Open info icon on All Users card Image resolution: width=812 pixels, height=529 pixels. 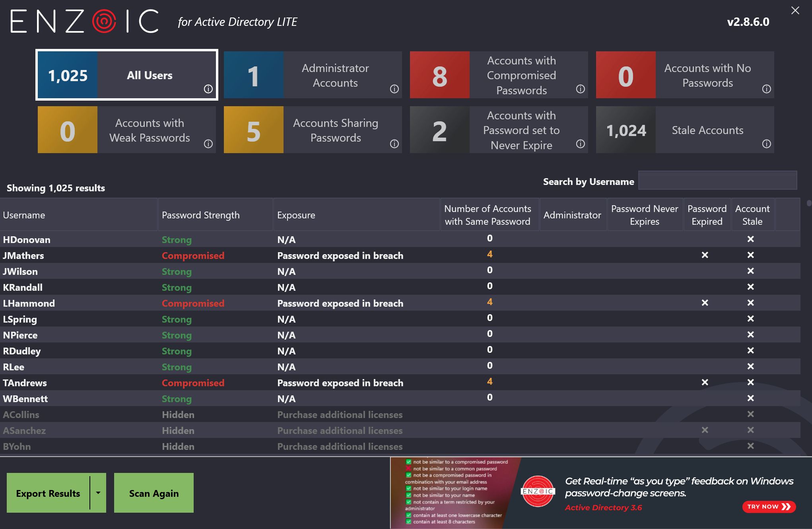coord(208,89)
